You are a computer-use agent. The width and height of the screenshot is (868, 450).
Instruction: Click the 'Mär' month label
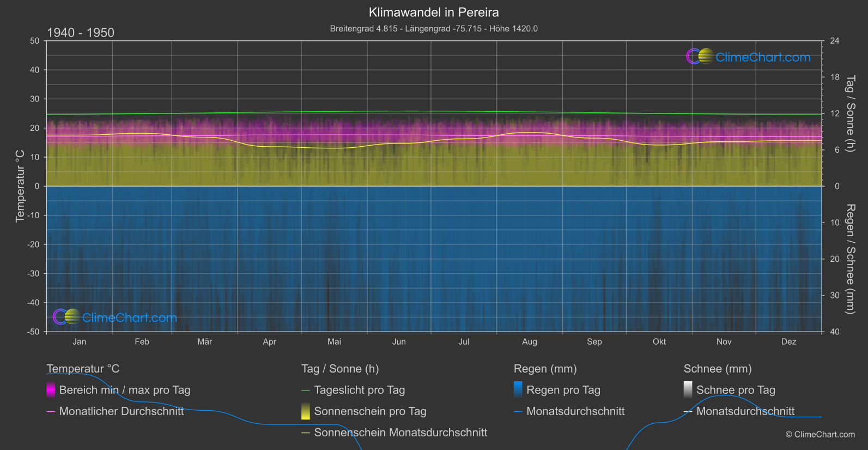(x=205, y=341)
